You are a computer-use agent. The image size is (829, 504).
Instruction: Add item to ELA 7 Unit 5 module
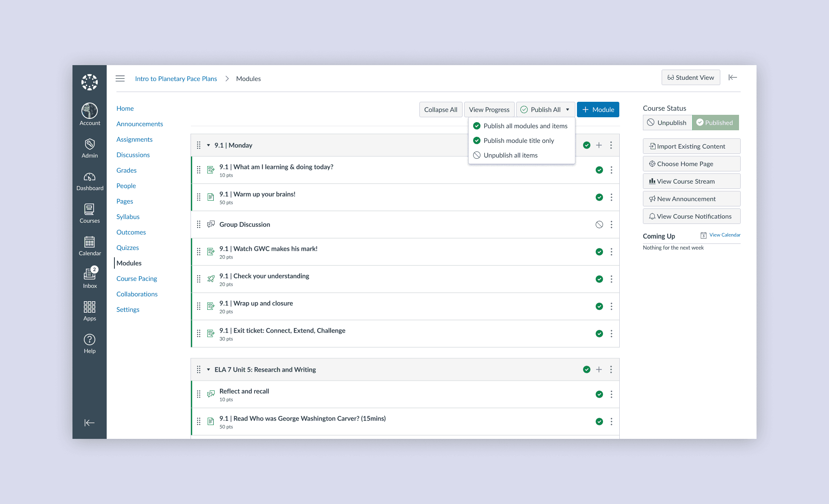click(599, 370)
